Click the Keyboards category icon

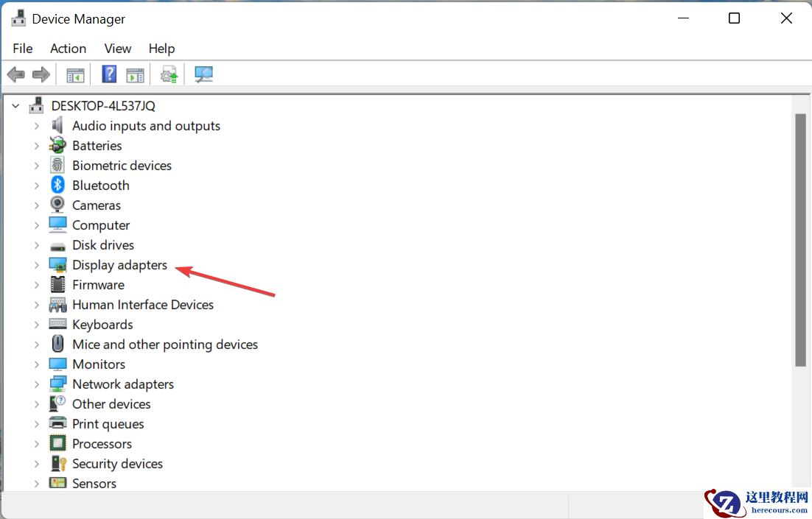57,324
